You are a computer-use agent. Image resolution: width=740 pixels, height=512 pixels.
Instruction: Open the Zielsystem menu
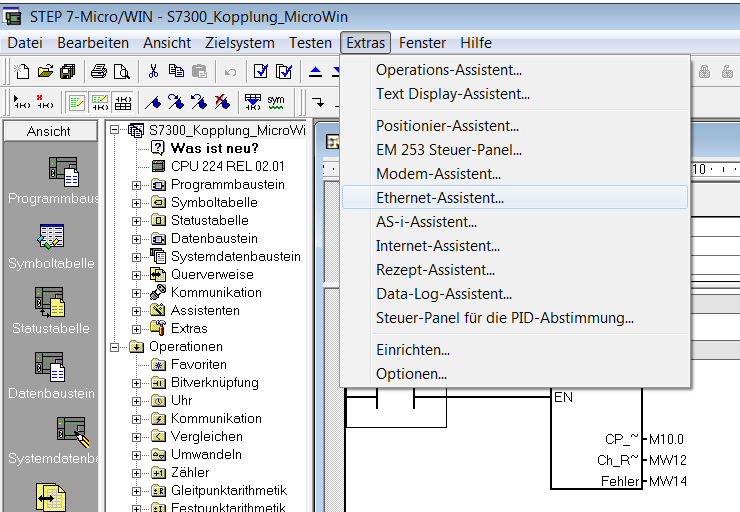click(x=240, y=43)
